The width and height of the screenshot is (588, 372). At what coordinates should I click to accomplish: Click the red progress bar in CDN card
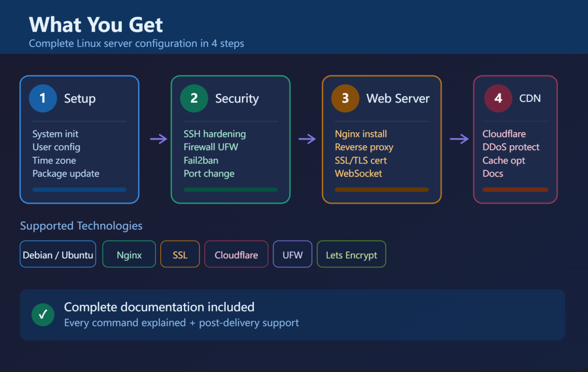click(515, 189)
